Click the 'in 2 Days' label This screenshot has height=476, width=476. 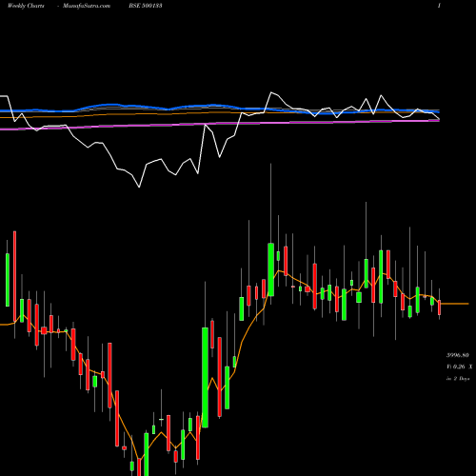tap(458, 379)
